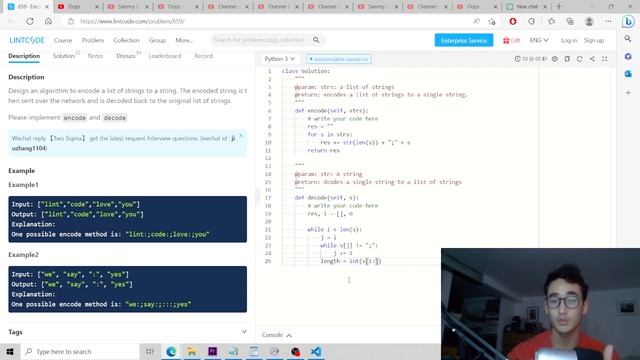Viewport: 640px width, 360px height.
Task: Open the Group menu
Action: point(157,40)
